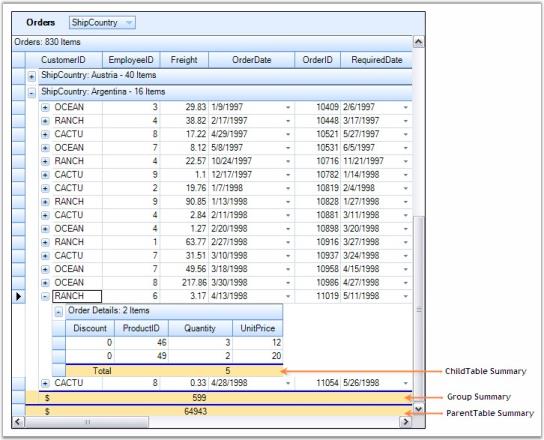Open RequiredDate dropdown for 2/6/1997

coord(406,108)
